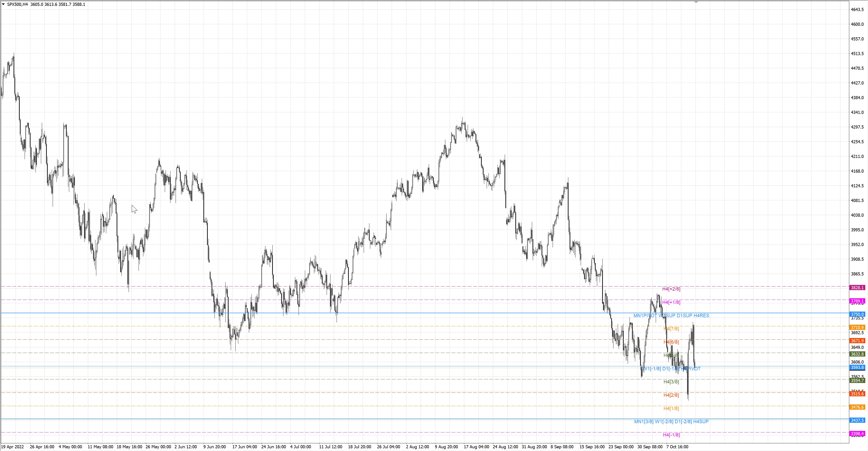Click 4600.0 on the price scale
Screen dimensions: 868x451
[x=857, y=24]
